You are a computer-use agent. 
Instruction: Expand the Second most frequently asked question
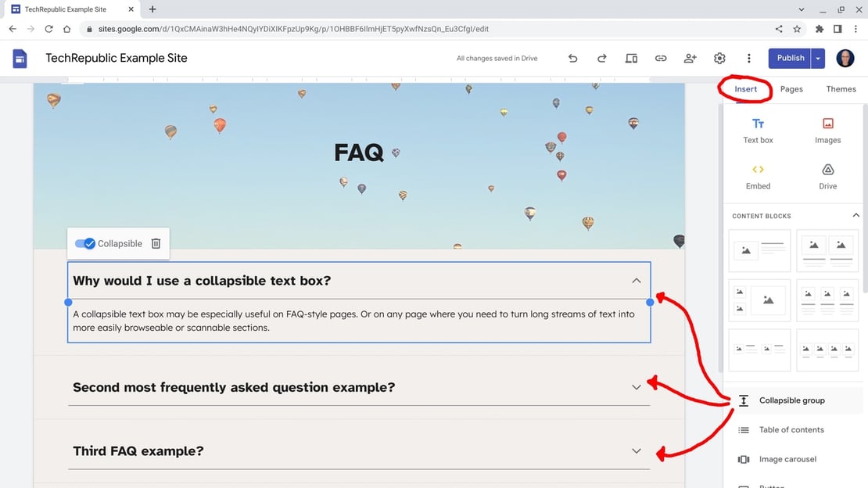click(636, 386)
